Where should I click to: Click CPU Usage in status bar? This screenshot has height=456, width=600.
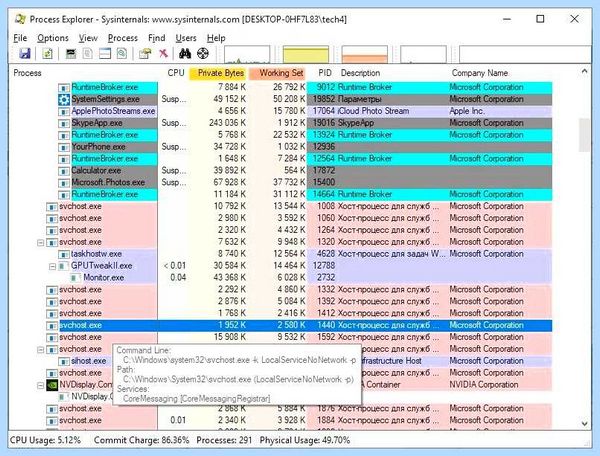pyautogui.click(x=46, y=440)
